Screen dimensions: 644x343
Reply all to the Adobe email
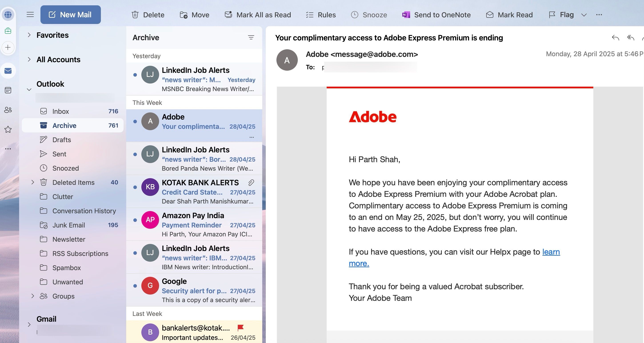tap(631, 38)
